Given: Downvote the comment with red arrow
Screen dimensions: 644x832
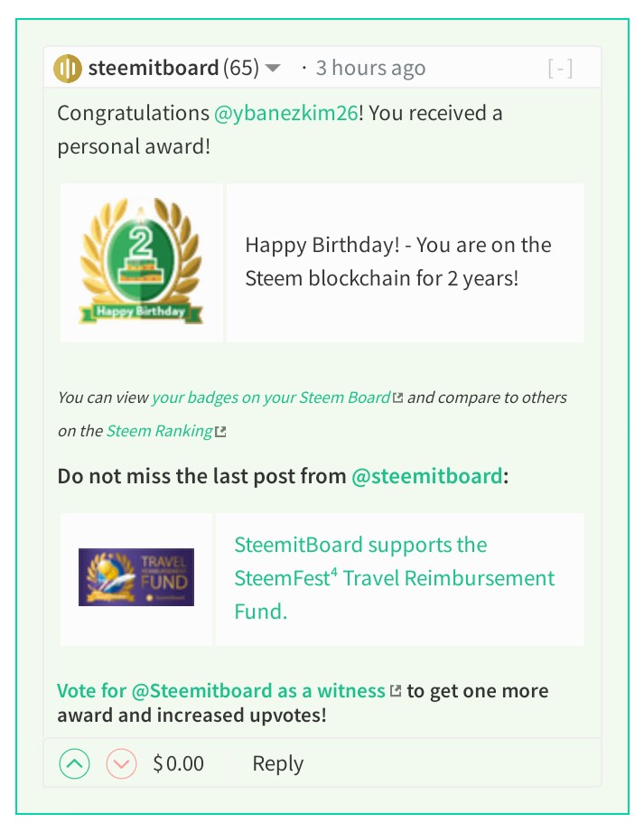Looking at the screenshot, I should pos(121,763).
